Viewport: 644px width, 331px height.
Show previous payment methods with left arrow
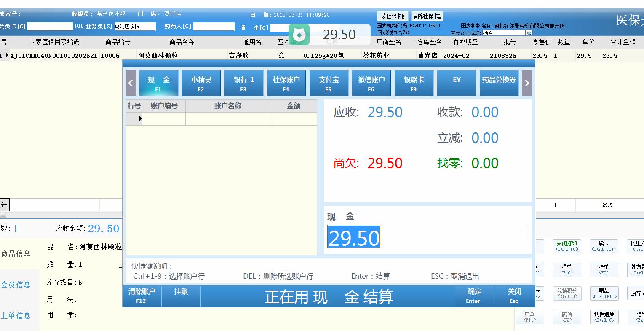131,83
